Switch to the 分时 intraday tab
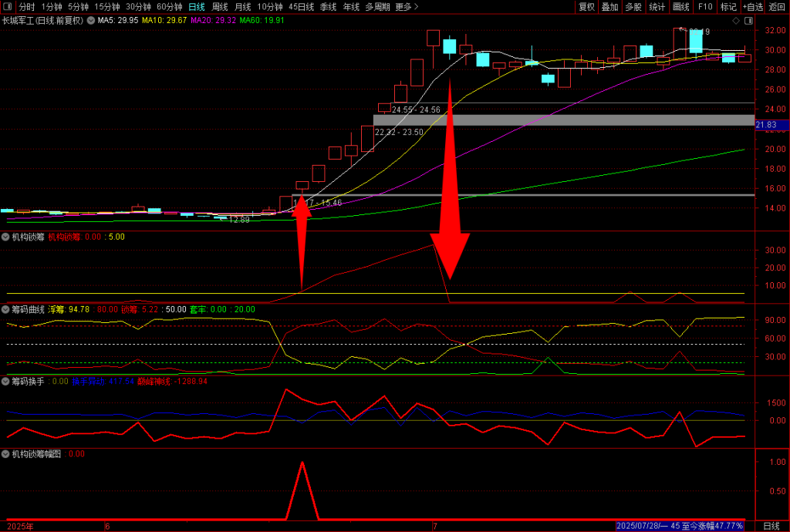 [27, 7]
